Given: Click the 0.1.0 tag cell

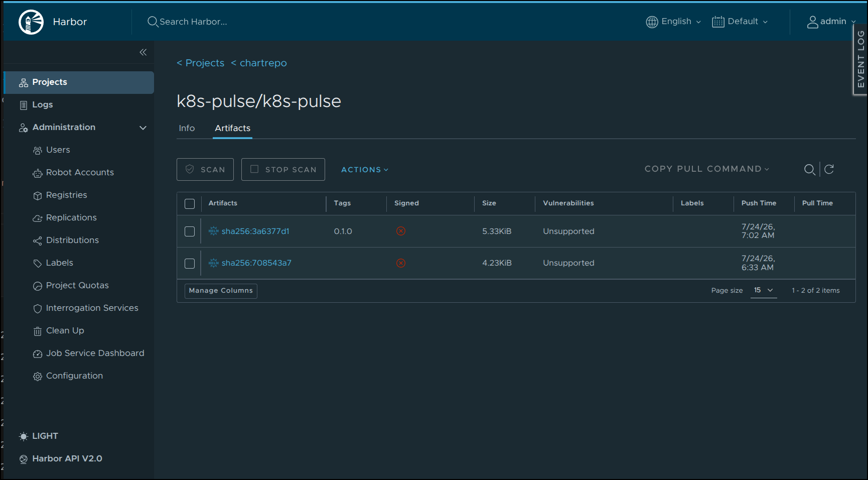Looking at the screenshot, I should click(343, 231).
